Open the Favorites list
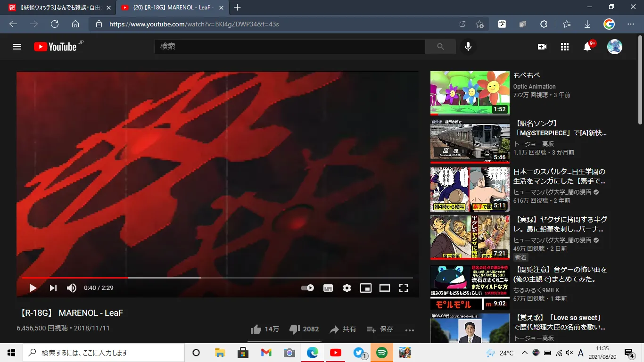Image resolution: width=644 pixels, height=362 pixels. pos(567,24)
